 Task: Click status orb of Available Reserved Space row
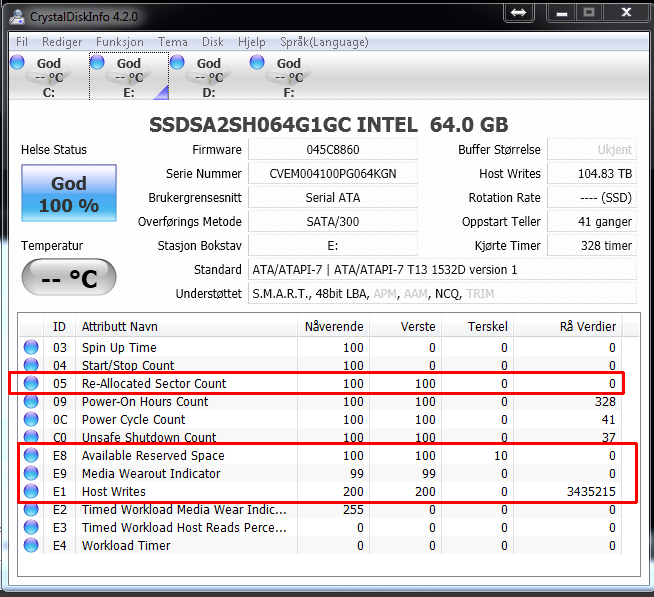(31, 455)
